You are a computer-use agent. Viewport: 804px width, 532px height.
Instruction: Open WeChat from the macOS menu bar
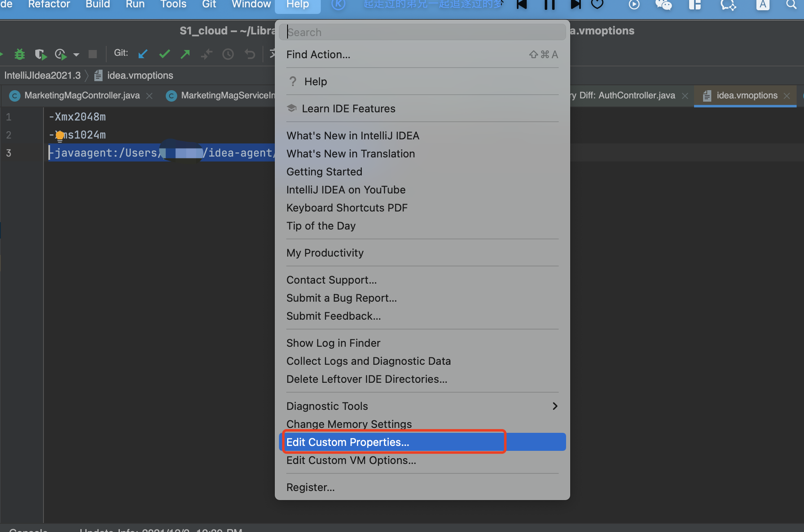(663, 5)
